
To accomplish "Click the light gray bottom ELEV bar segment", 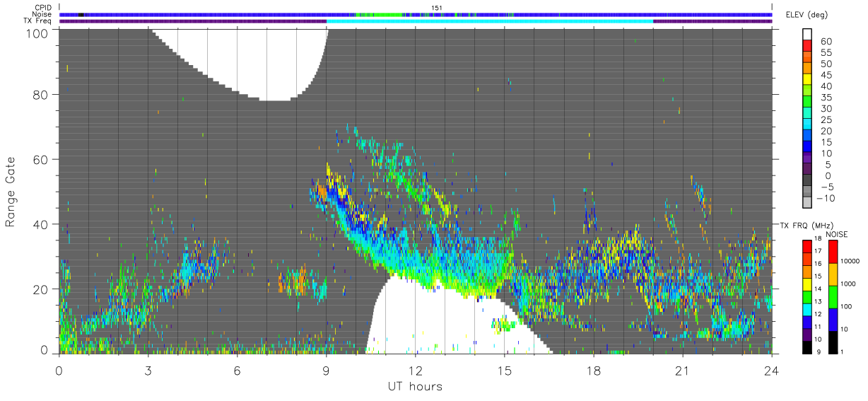I will [x=809, y=203].
